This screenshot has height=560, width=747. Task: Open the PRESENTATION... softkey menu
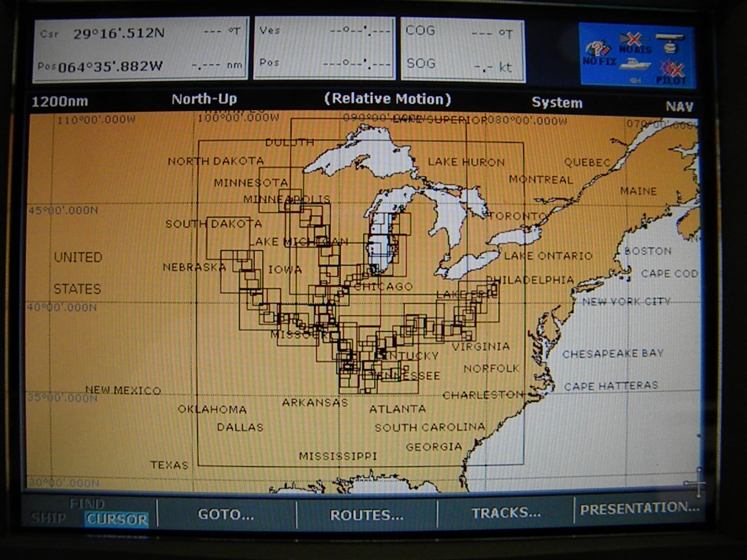coord(639,508)
